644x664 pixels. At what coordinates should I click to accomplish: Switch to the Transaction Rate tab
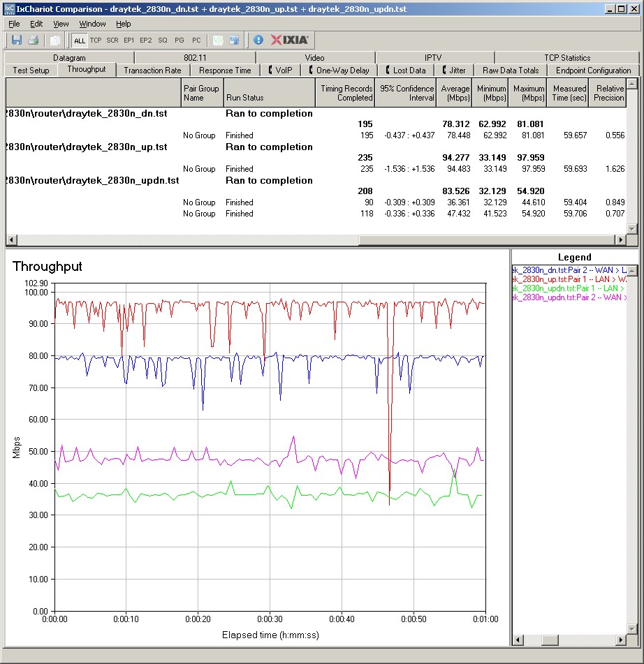(152, 71)
